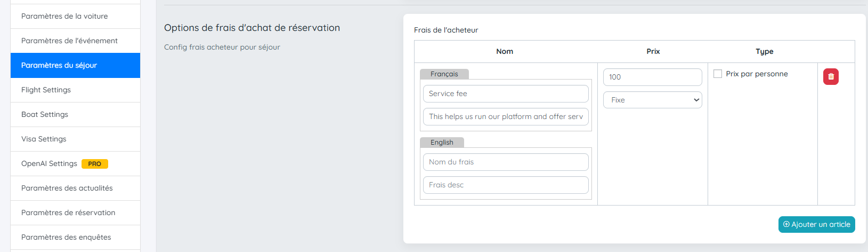Viewport: 868px width, 252px height.
Task: Click the Service fee name field
Action: [505, 93]
